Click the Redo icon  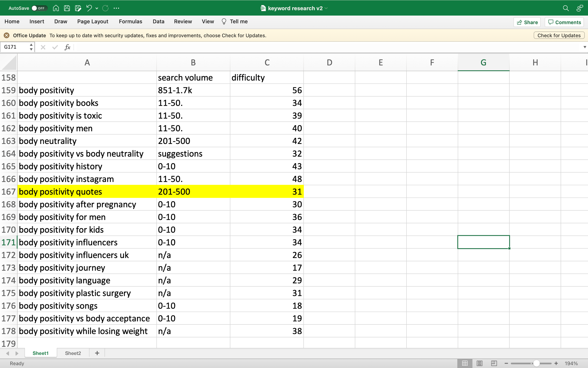(x=105, y=8)
